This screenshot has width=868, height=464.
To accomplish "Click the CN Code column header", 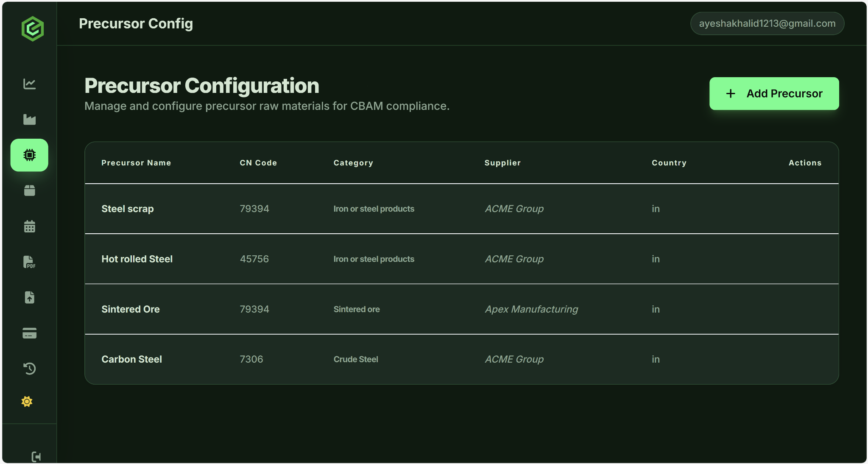I will [258, 162].
